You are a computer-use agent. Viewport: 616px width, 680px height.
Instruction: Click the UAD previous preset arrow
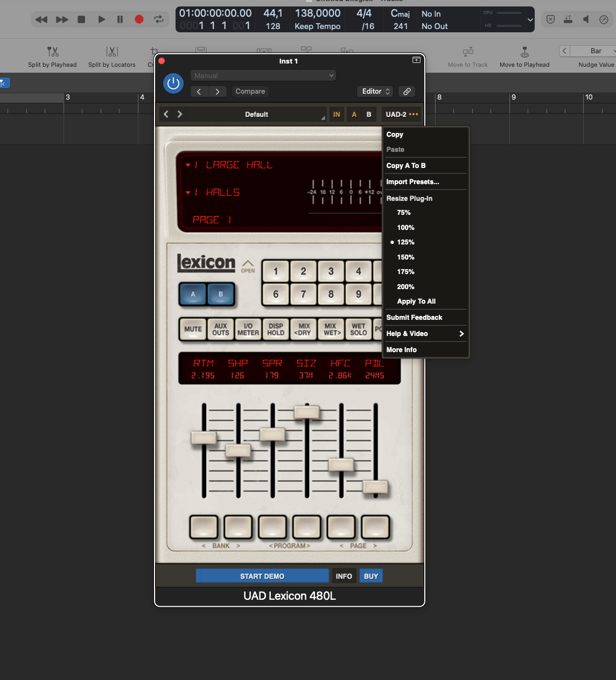[166, 114]
